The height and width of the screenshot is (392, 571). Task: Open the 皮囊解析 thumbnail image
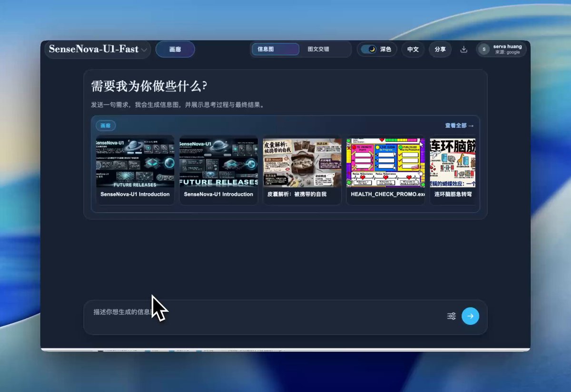(302, 163)
